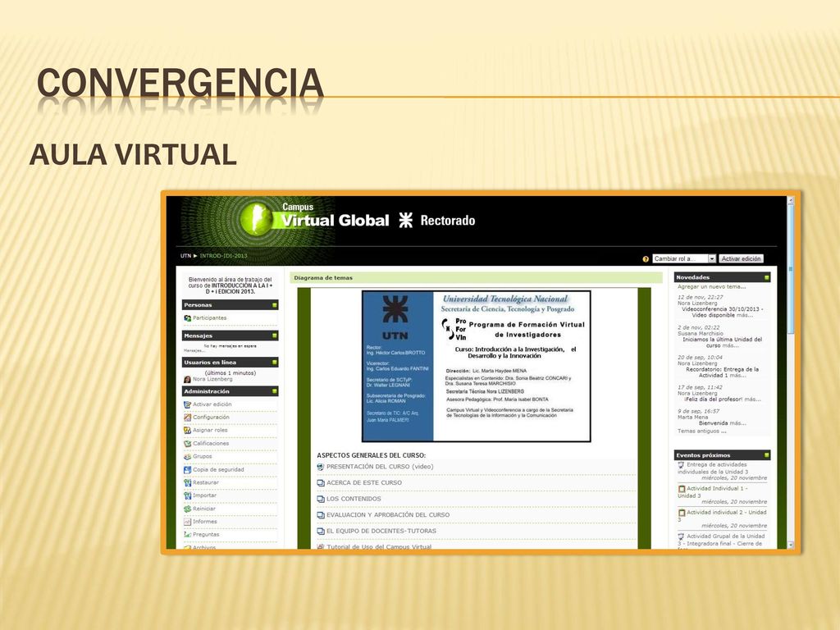Click the Activar edición pencil icon in Administración
The image size is (840, 630).
(x=187, y=404)
